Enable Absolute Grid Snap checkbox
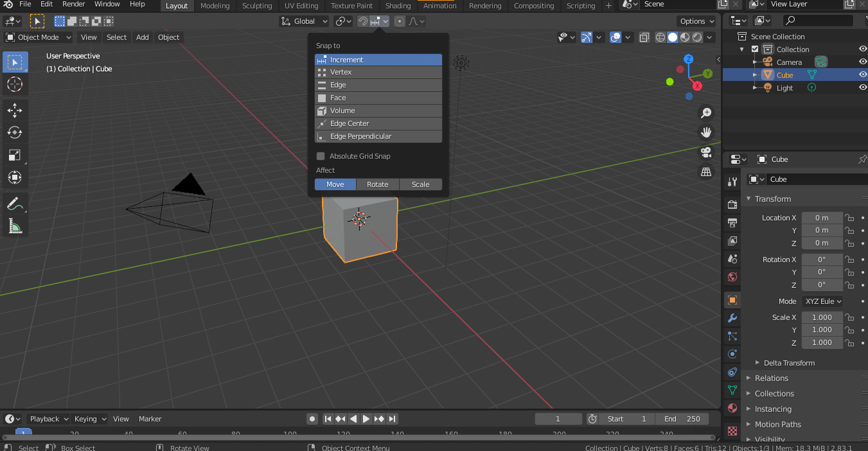This screenshot has height=451, width=868. click(321, 156)
